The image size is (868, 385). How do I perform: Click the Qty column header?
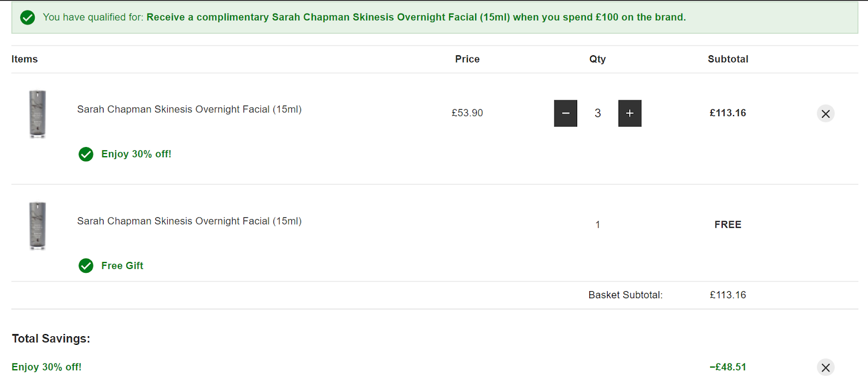tap(597, 59)
